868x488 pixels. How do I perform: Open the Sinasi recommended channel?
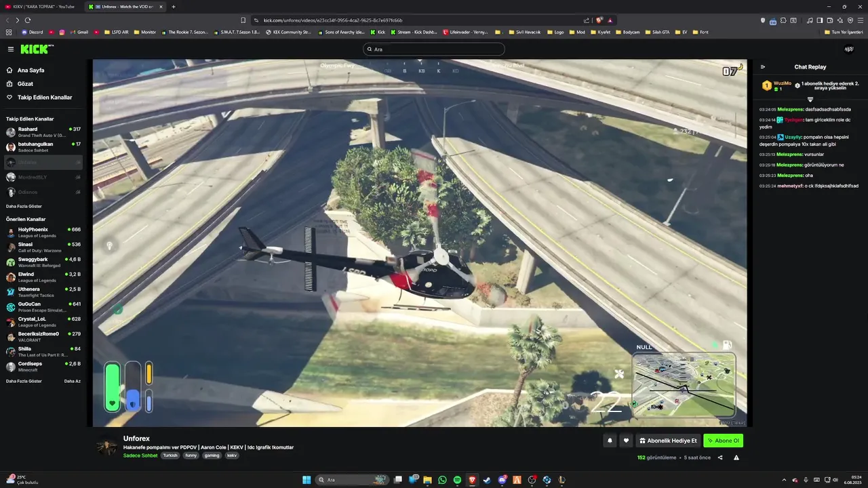click(43, 247)
